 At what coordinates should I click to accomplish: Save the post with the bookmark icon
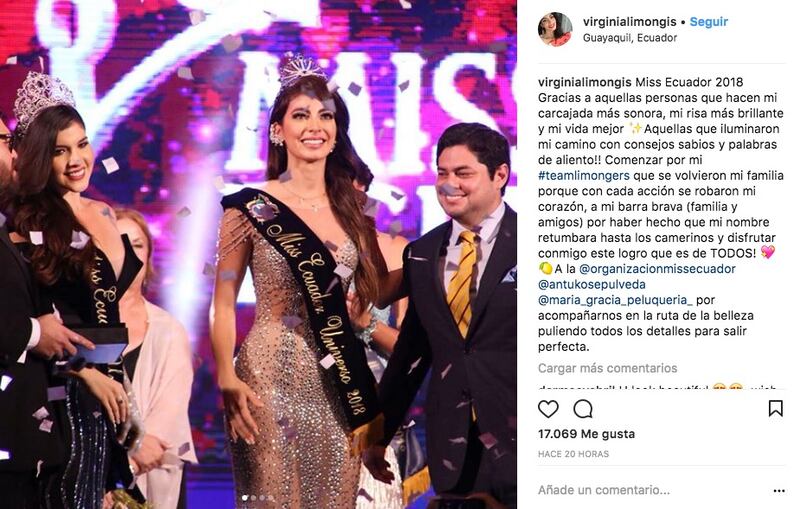[776, 409]
